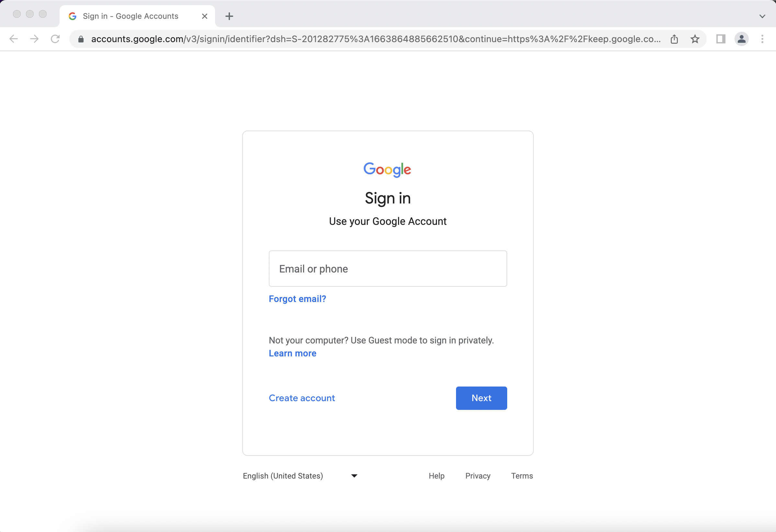Image resolution: width=776 pixels, height=532 pixels.
Task: Click the Forgot email? link
Action: point(297,298)
